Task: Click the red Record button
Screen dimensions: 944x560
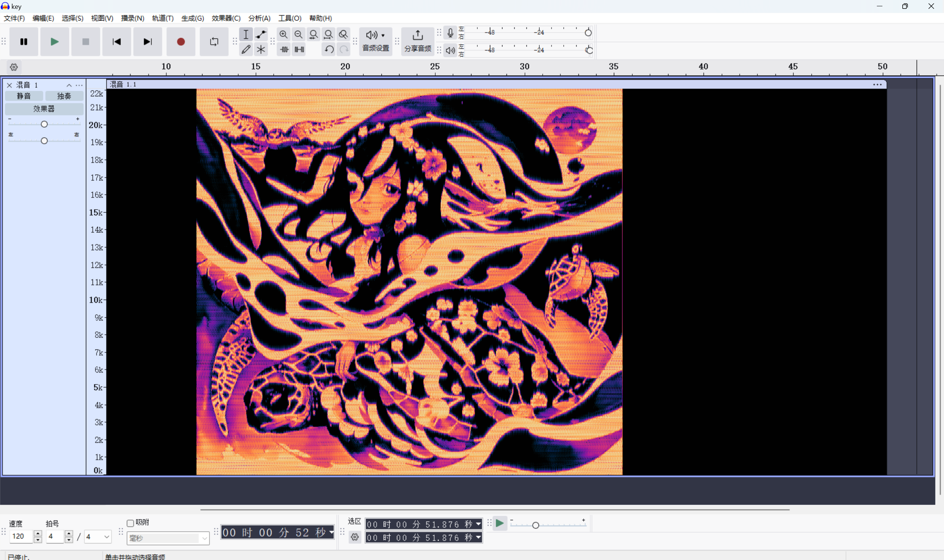Action: pyautogui.click(x=181, y=42)
